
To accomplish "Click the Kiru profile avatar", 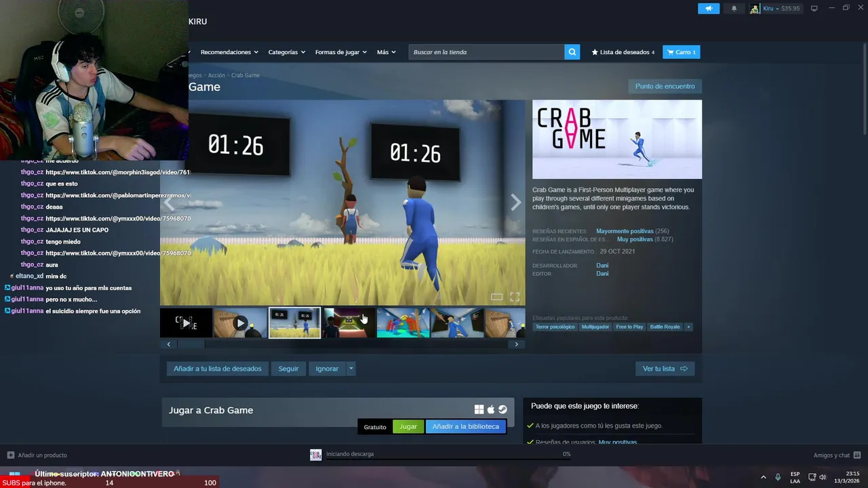I will 754,9.
